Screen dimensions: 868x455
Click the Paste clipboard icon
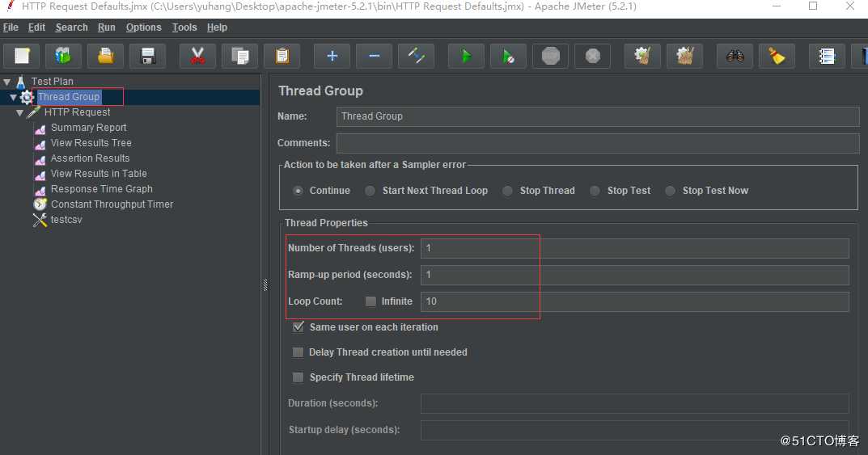pyautogui.click(x=282, y=56)
